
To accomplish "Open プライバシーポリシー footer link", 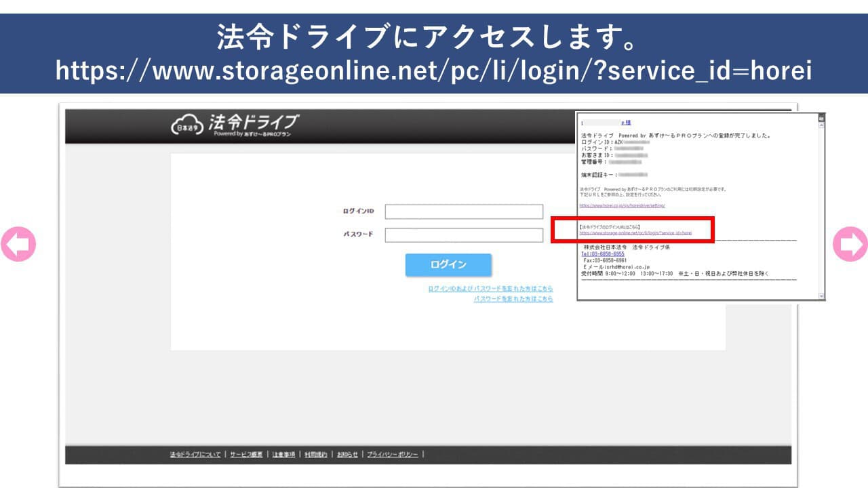I will point(393,454).
